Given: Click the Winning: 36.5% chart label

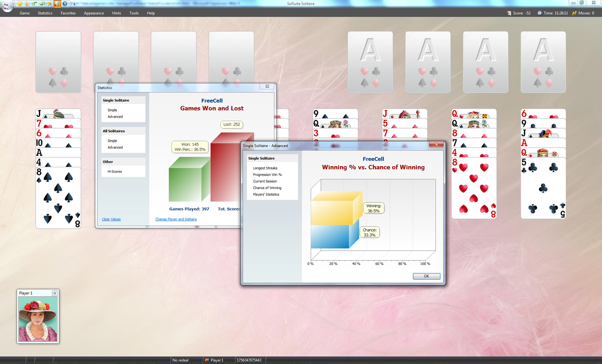Looking at the screenshot, I should (373, 208).
